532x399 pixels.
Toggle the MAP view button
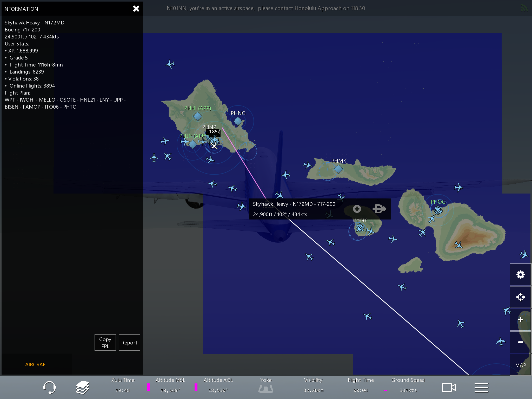click(x=520, y=365)
